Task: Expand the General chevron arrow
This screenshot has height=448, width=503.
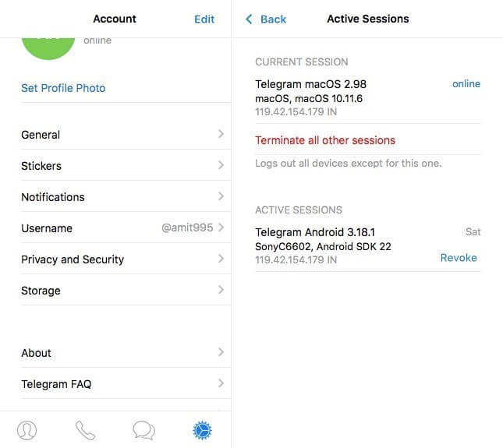Action: click(221, 134)
